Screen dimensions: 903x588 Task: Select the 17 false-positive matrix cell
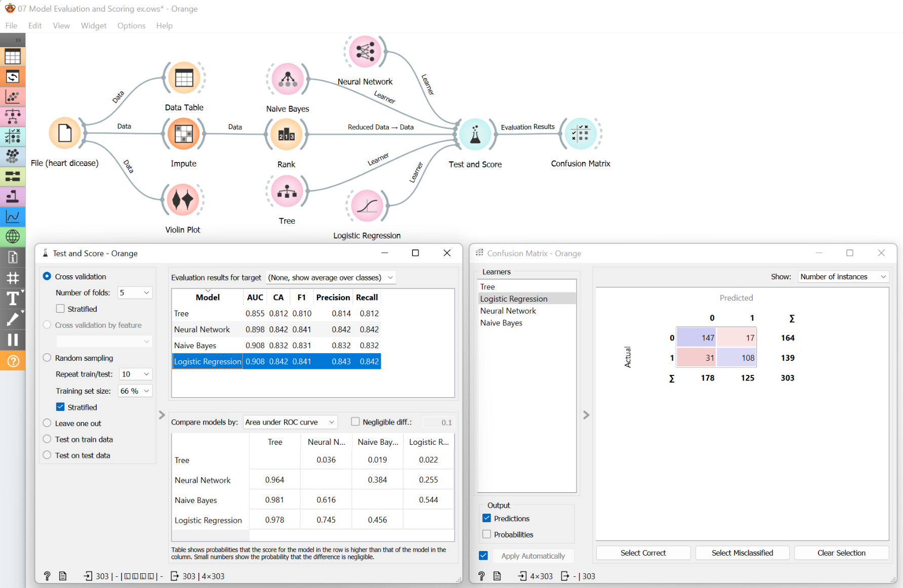point(736,338)
